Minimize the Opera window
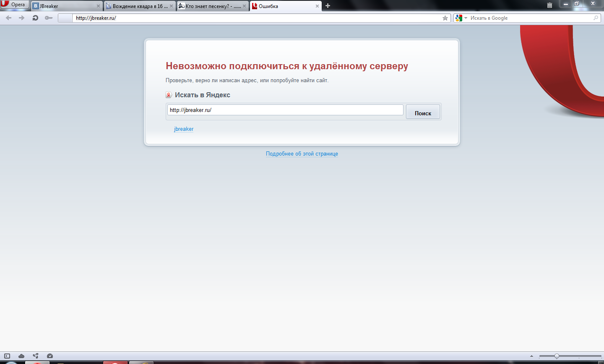The height and width of the screenshot is (364, 604). click(x=566, y=4)
